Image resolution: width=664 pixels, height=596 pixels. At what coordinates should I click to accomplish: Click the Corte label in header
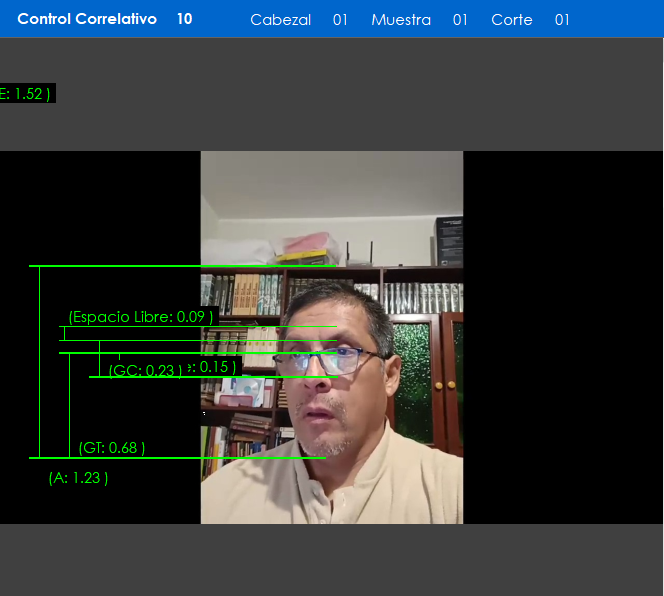[x=511, y=20]
